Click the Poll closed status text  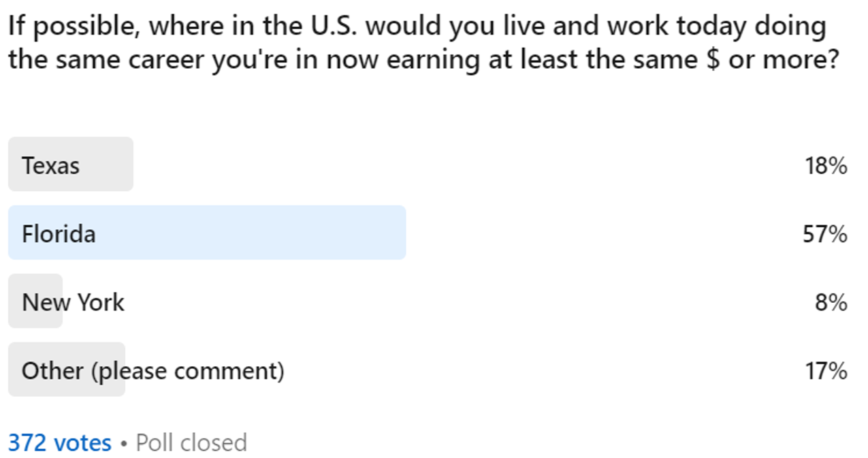tap(191, 443)
